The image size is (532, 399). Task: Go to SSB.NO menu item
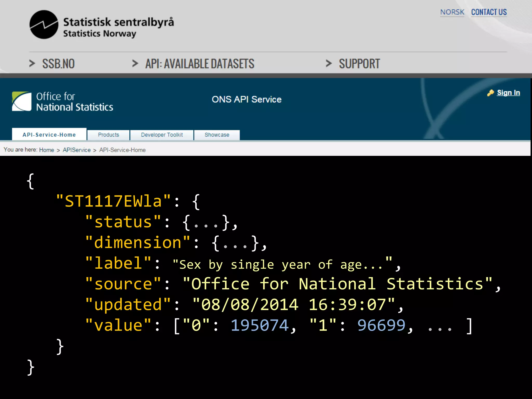(x=58, y=64)
